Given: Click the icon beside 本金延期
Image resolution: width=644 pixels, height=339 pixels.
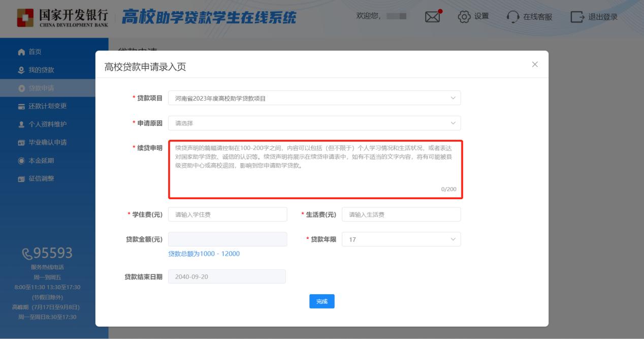Looking at the screenshot, I should pos(21,161).
